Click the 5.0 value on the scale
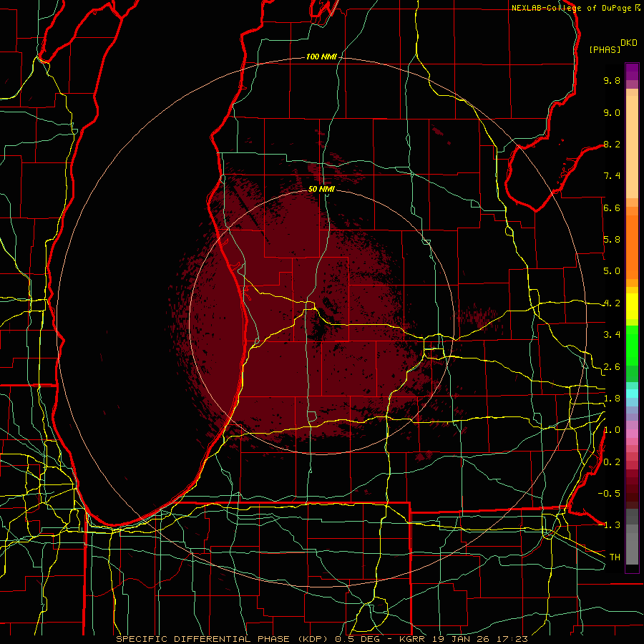Viewport: 644px width, 644px height. coord(612,271)
